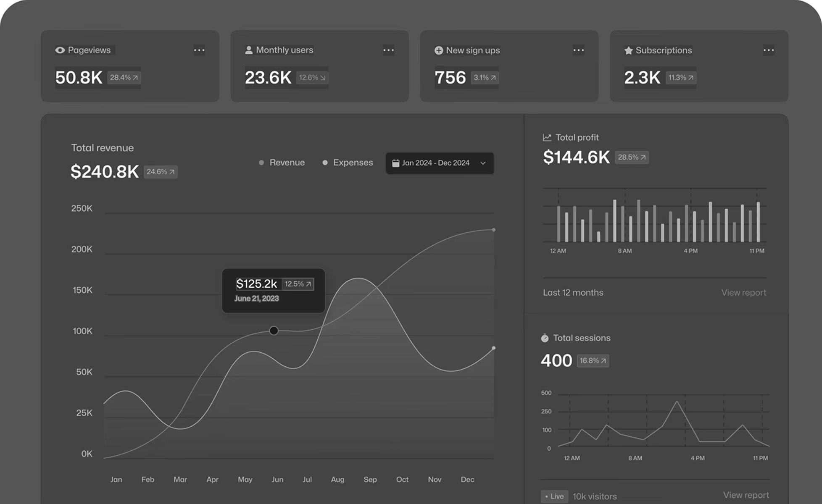Viewport: 822px width, 504px height.
Task: Toggle the Revenue series legend
Action: (282, 163)
